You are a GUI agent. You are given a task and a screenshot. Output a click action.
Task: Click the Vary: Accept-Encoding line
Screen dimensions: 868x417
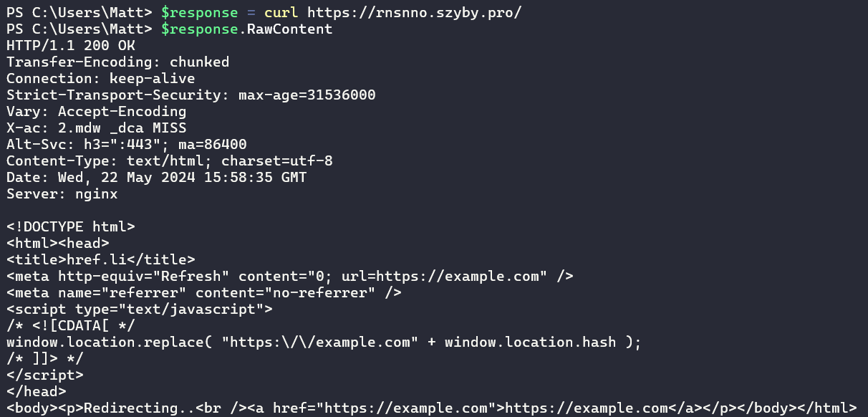[97, 111]
